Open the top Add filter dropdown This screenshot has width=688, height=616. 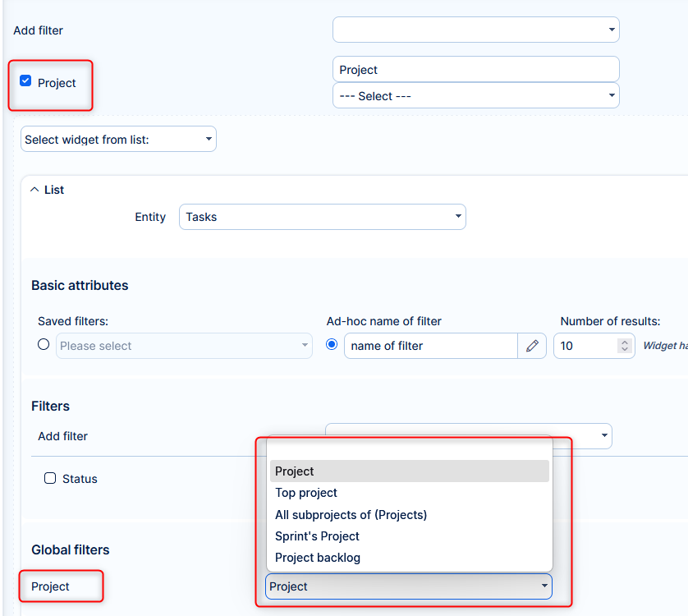pos(475,30)
